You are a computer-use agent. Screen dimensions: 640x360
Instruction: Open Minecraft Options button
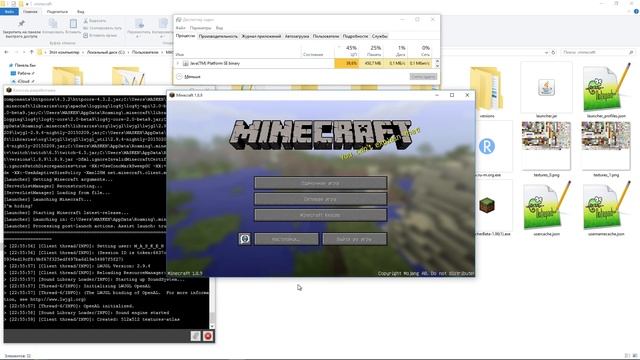[287, 239]
